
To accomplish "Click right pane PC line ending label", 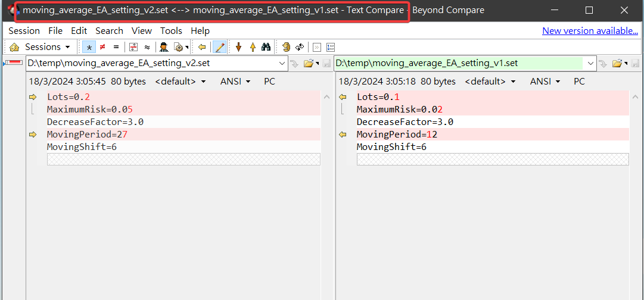I will 579,82.
